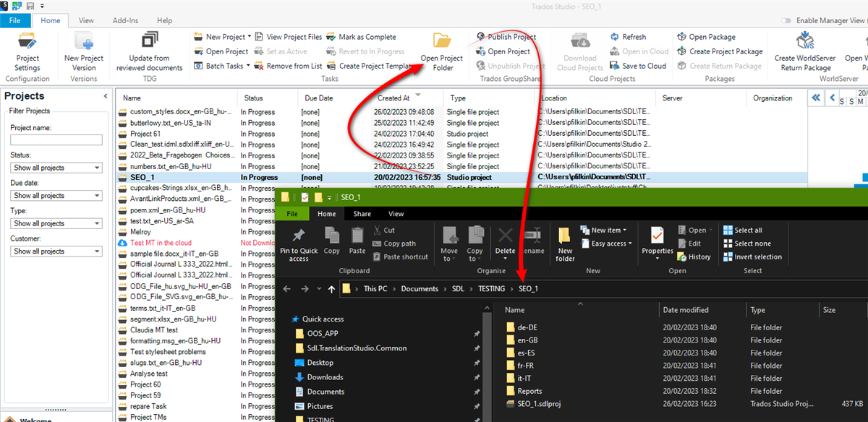The width and height of the screenshot is (868, 422).
Task: Select Test MT in the cloud project
Action: (x=161, y=243)
